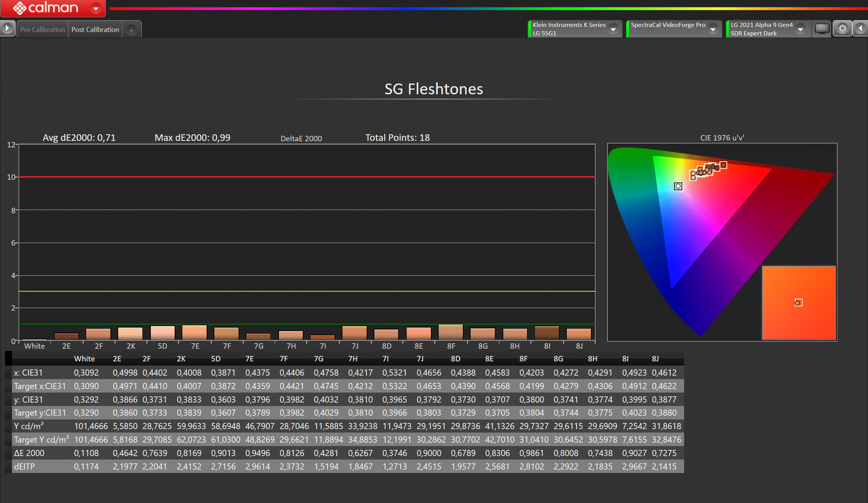Open the Calman main menu dropdown arrow
The image size is (868, 503).
point(96,8)
